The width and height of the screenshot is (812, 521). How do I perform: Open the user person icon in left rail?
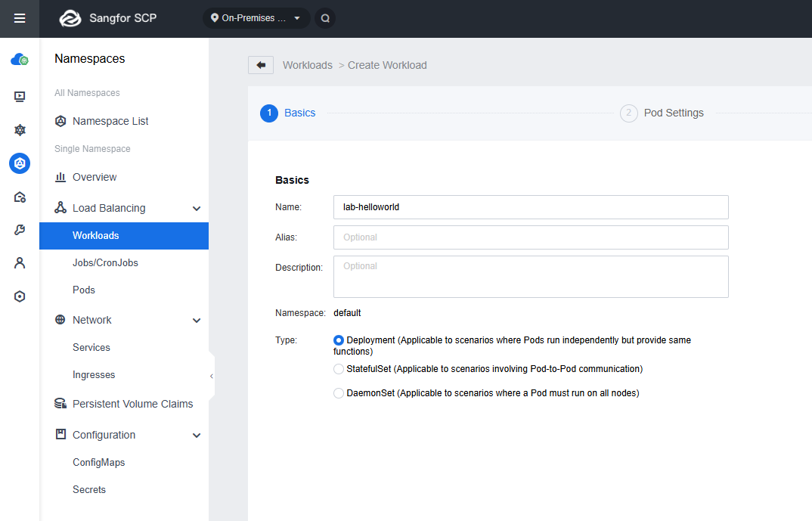(x=20, y=263)
